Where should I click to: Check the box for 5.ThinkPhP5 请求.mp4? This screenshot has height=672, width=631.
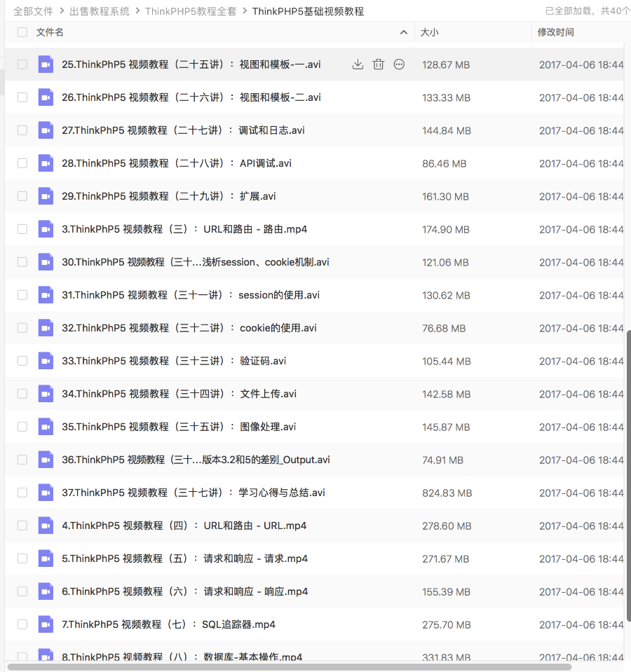click(x=22, y=558)
